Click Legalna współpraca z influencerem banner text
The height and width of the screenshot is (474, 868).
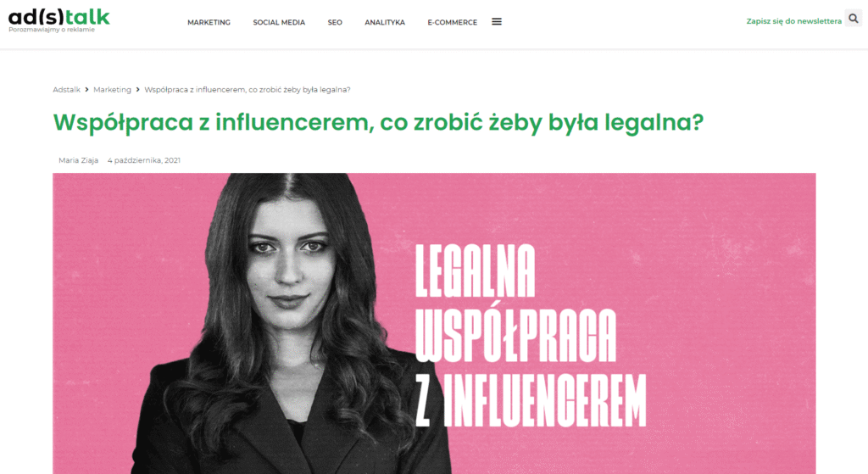531,336
